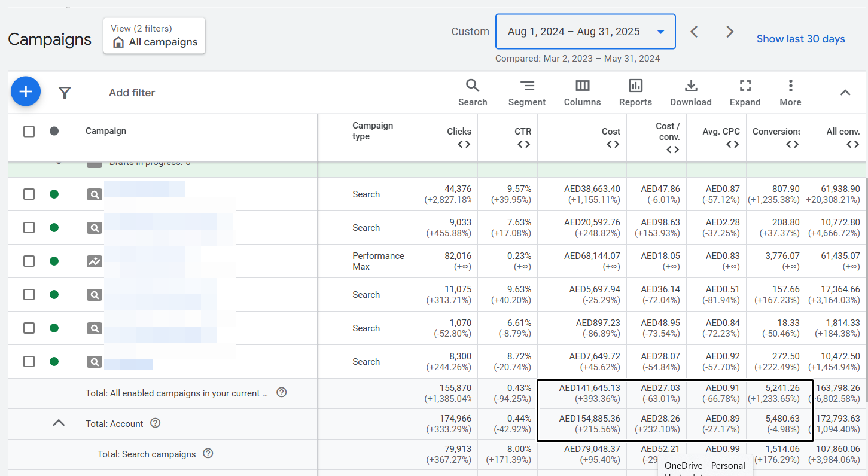Click the Show last 30 days link
The height and width of the screenshot is (476, 868).
(800, 39)
